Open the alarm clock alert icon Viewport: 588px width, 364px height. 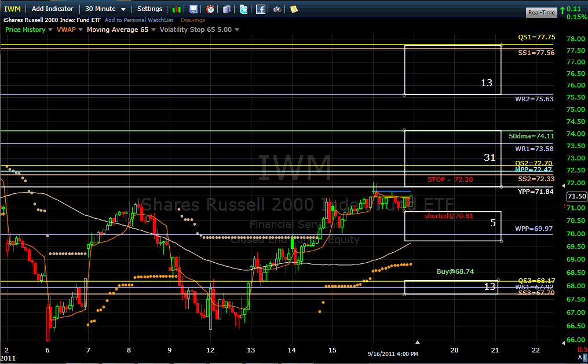tap(210, 9)
